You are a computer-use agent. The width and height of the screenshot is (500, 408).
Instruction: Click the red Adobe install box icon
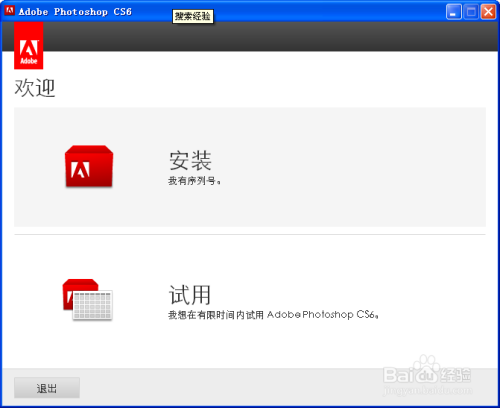[89, 166]
